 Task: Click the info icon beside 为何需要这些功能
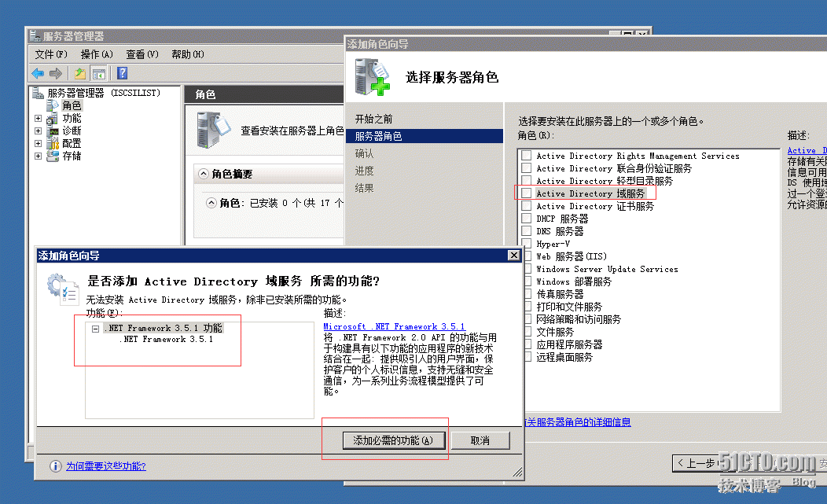click(x=55, y=466)
